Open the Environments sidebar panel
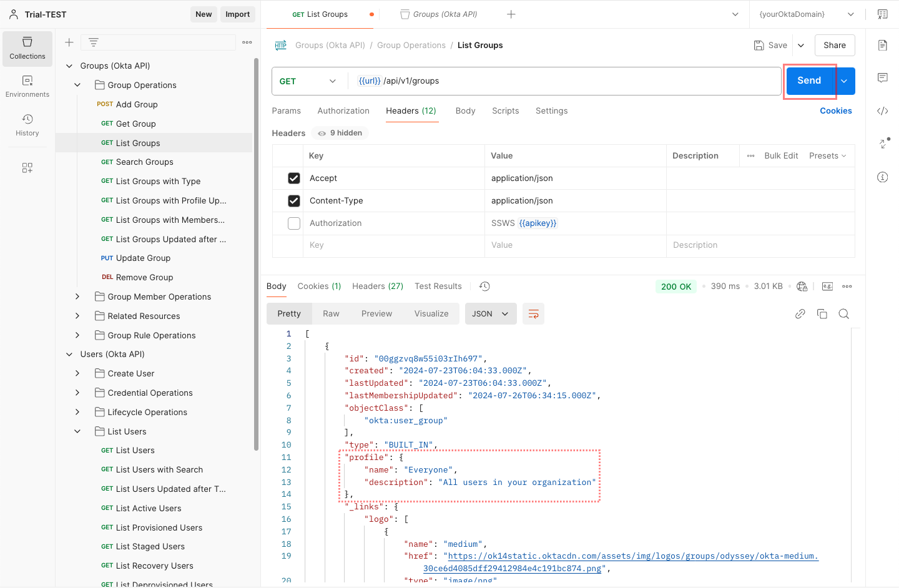Viewport: 899px width, 588px height. [27, 87]
